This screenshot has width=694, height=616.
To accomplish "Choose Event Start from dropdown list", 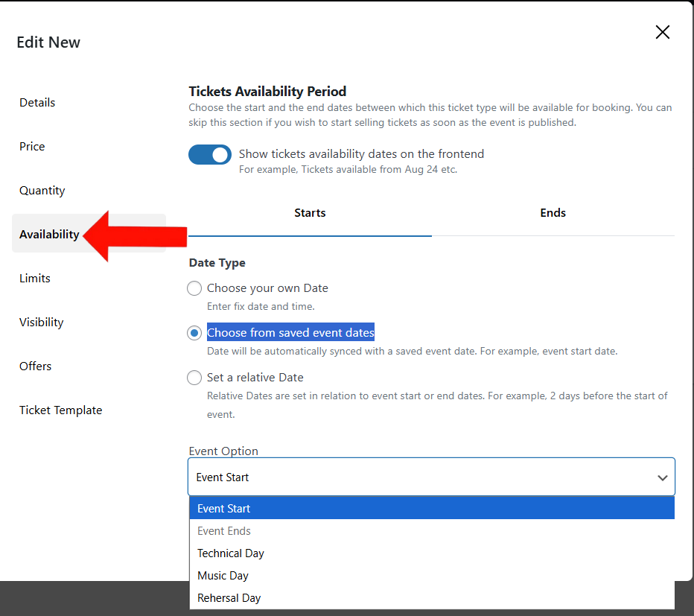I will pyautogui.click(x=224, y=509).
